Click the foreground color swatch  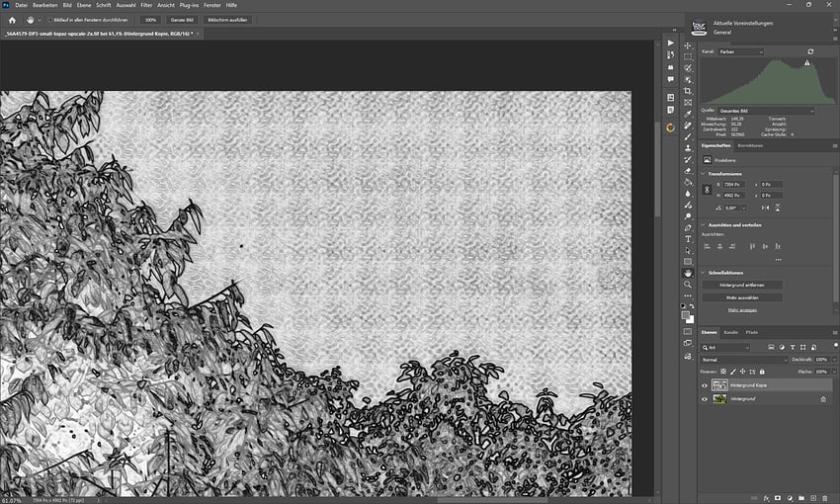(686, 314)
